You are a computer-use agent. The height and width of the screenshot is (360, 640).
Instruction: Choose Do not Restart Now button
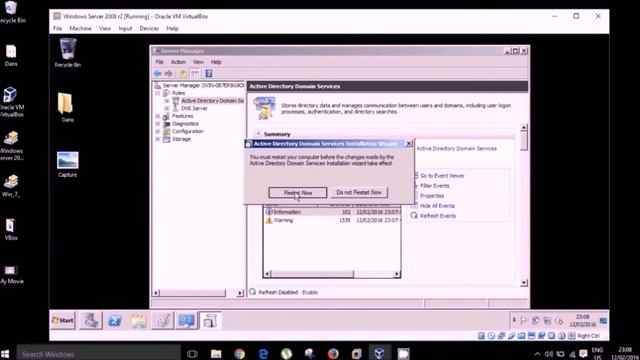[x=359, y=192]
